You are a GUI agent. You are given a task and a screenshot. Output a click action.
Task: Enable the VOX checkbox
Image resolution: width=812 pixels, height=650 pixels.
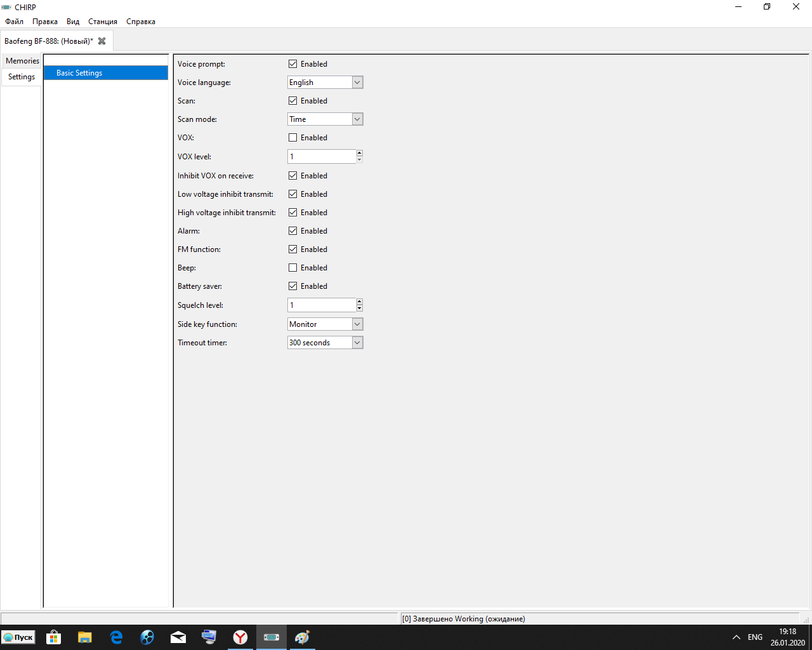(x=292, y=138)
